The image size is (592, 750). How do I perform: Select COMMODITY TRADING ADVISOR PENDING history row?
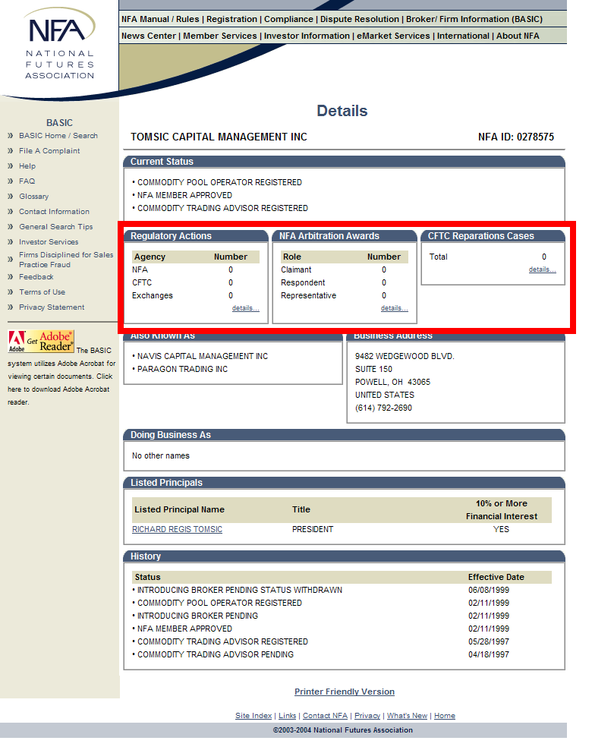tap(216, 655)
